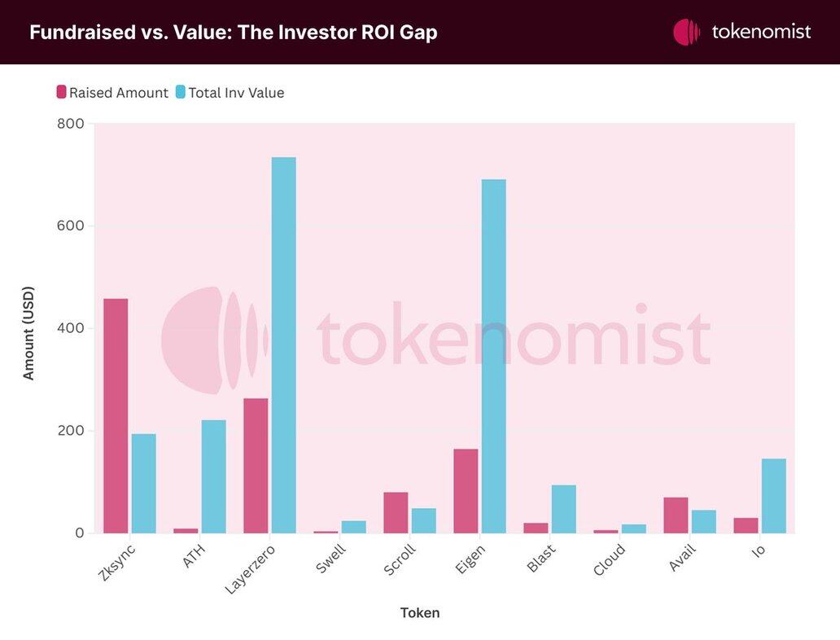Click the pink Raised Amount legend swatch
Screen dimensions: 840x640
point(61,92)
